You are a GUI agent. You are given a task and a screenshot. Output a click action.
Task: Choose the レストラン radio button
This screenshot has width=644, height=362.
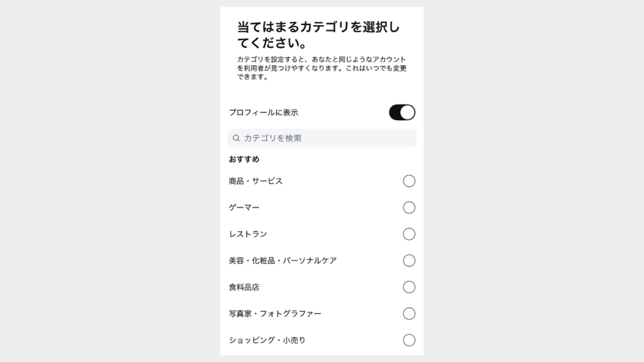(409, 234)
